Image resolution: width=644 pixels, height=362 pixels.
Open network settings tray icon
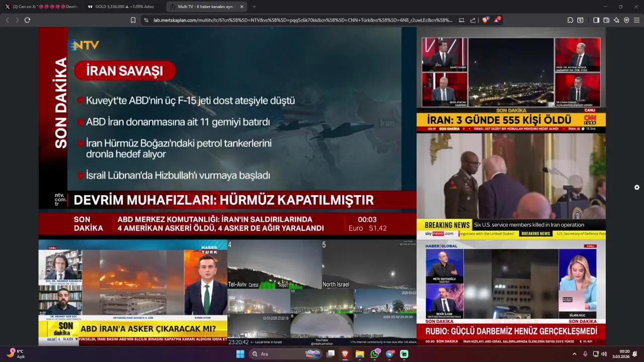click(x=596, y=354)
